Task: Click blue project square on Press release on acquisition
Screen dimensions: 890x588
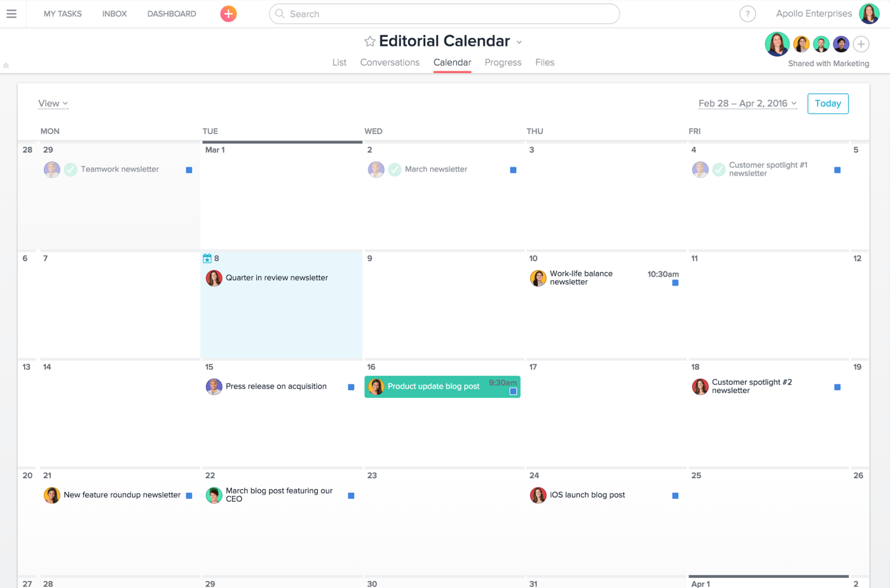Action: [x=351, y=387]
